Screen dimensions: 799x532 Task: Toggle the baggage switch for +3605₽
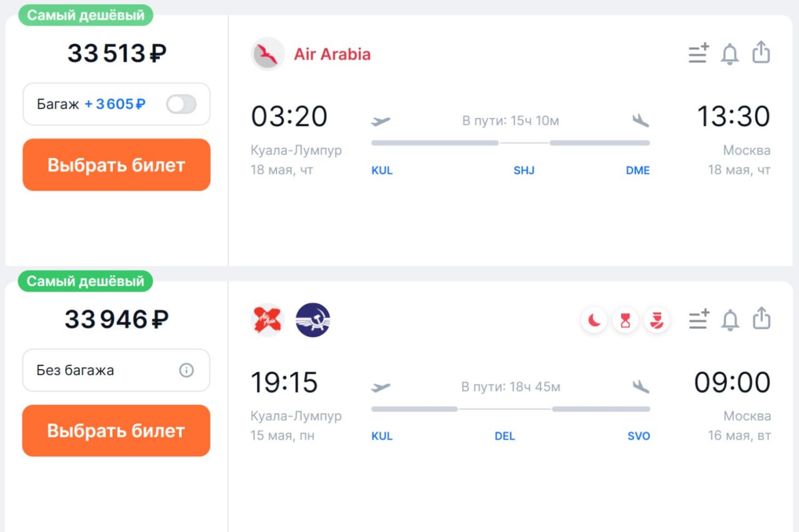[181, 104]
